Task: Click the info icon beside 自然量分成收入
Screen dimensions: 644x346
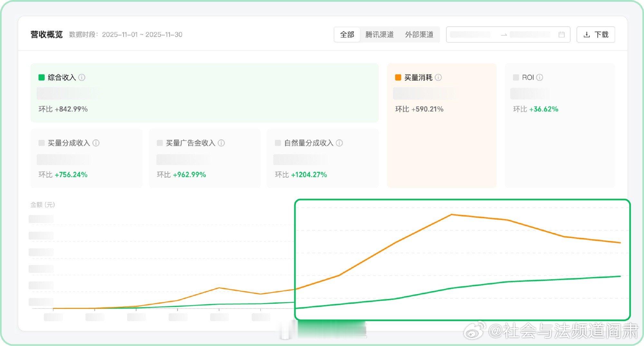Action: coord(339,143)
